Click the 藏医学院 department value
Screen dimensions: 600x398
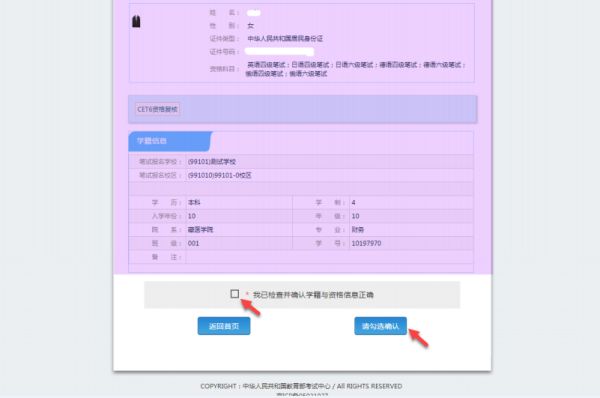(x=200, y=230)
